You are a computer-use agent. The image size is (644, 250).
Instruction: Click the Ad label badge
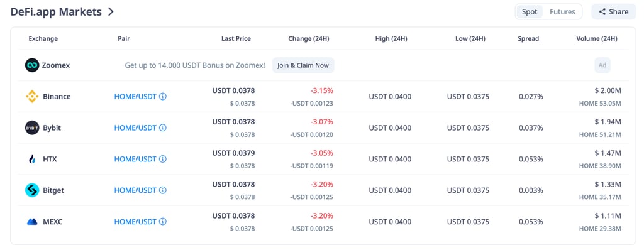(x=602, y=65)
